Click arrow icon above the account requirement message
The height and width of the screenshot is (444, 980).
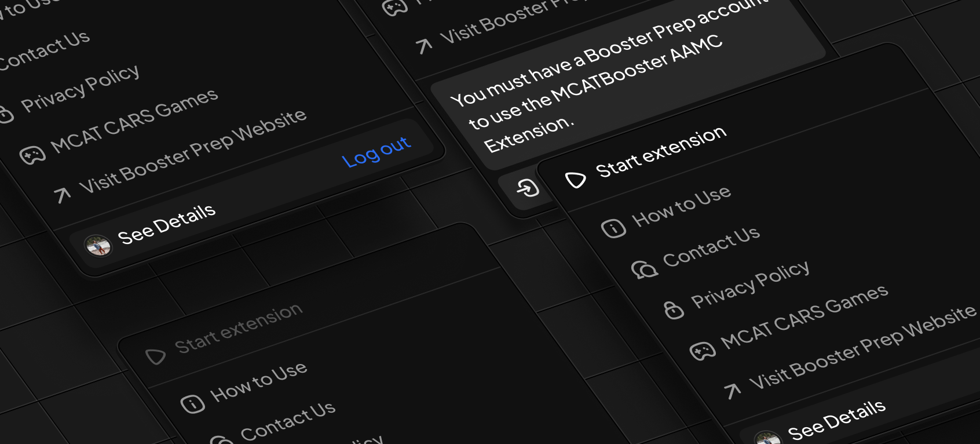pos(424,45)
